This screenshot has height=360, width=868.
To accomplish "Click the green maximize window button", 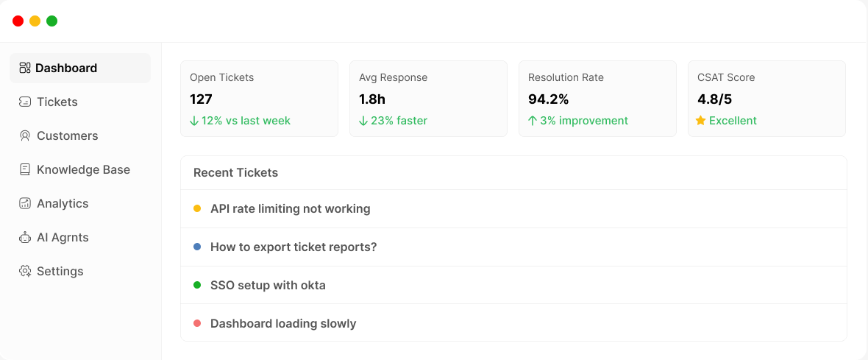I will click(x=51, y=21).
